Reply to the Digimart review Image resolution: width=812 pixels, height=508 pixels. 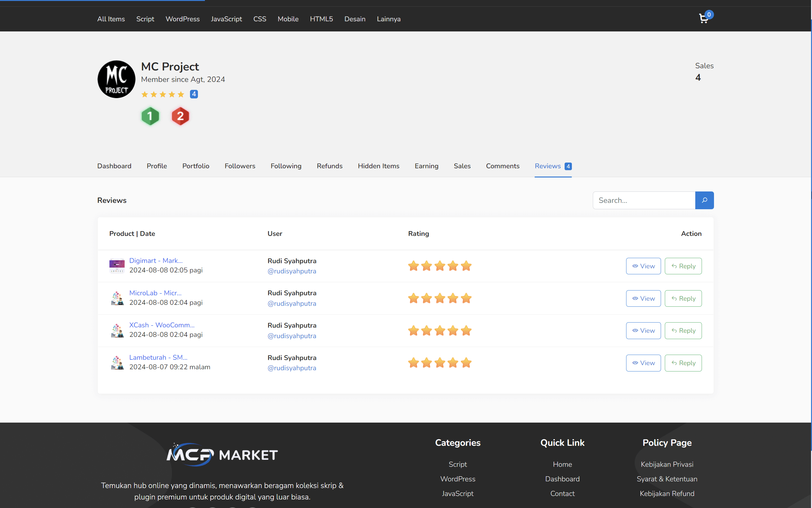(683, 266)
